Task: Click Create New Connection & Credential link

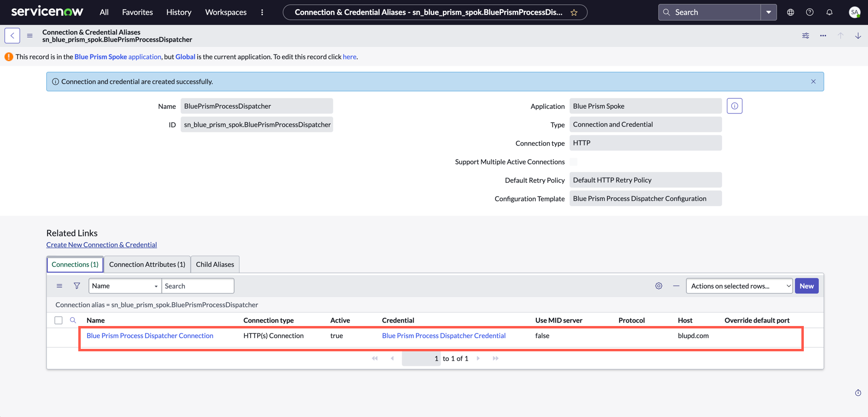Action: (x=102, y=245)
